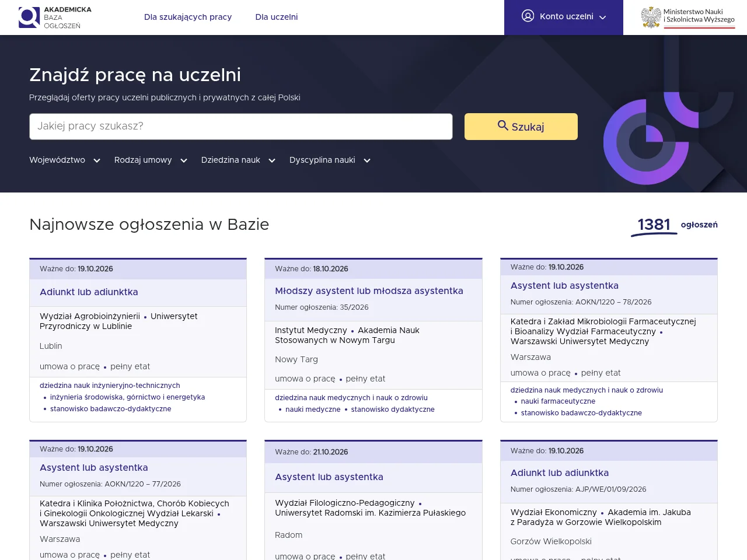This screenshot has height=560, width=747.
Task: Open 'Młodszy asystent lub młodsza asystentka' listing
Action: click(369, 291)
